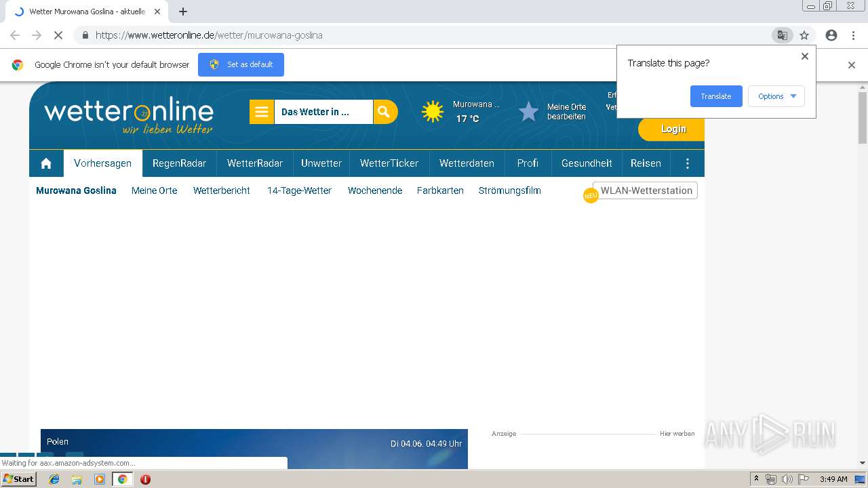Click the Das Wetter in search field

[323, 112]
